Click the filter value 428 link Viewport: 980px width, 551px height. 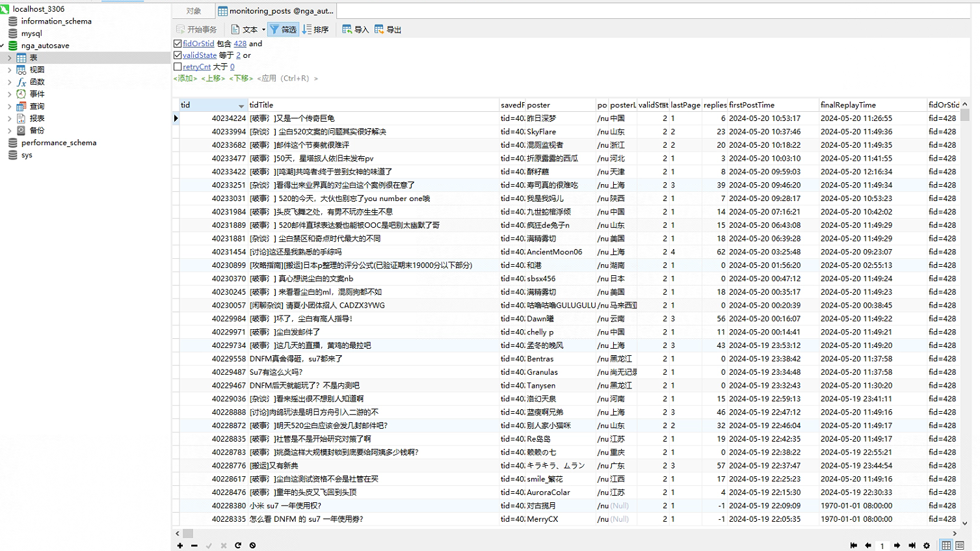pyautogui.click(x=240, y=44)
